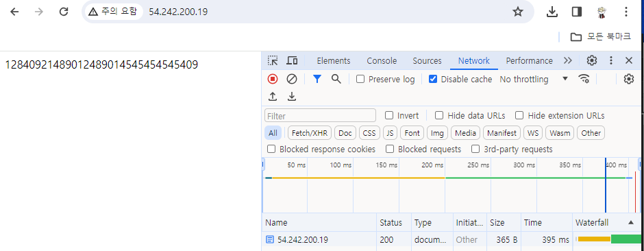Viewport: 644px width, 251px height.
Task: Open network conditions wifi icon
Action: point(584,79)
